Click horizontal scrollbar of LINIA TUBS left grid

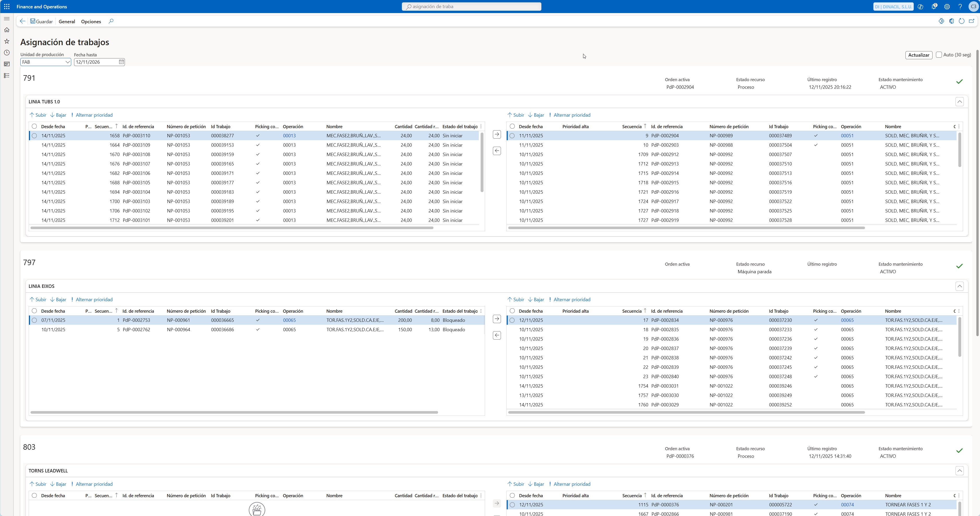(x=232, y=228)
